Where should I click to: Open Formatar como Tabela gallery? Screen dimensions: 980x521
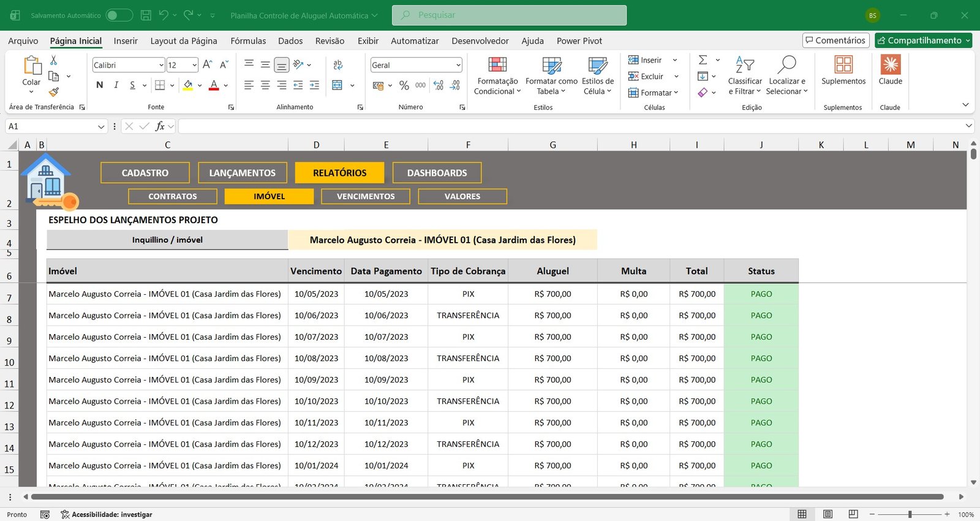click(x=551, y=75)
